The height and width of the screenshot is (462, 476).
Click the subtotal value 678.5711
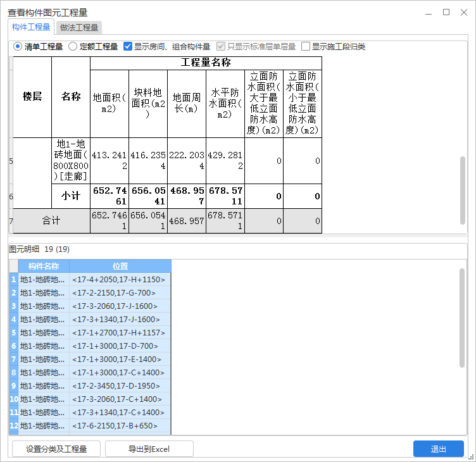225,196
